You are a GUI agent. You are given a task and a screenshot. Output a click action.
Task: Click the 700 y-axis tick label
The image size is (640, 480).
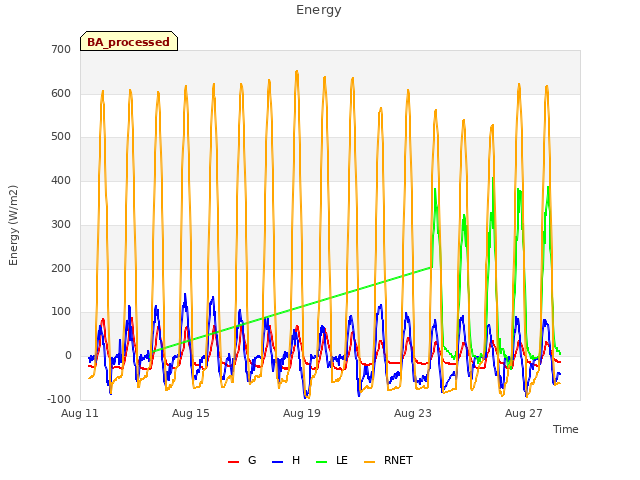pyautogui.click(x=61, y=49)
